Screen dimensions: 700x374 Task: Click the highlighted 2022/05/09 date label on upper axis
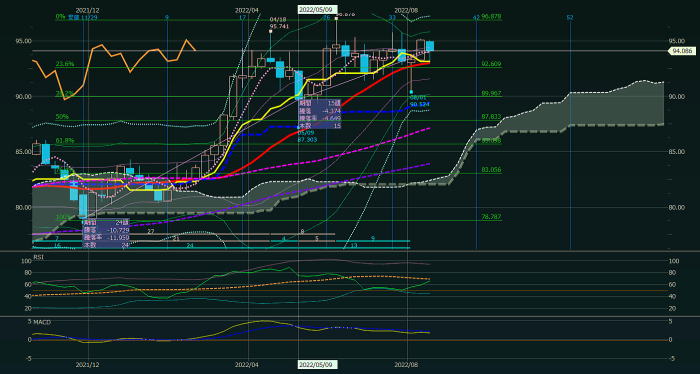317,9
